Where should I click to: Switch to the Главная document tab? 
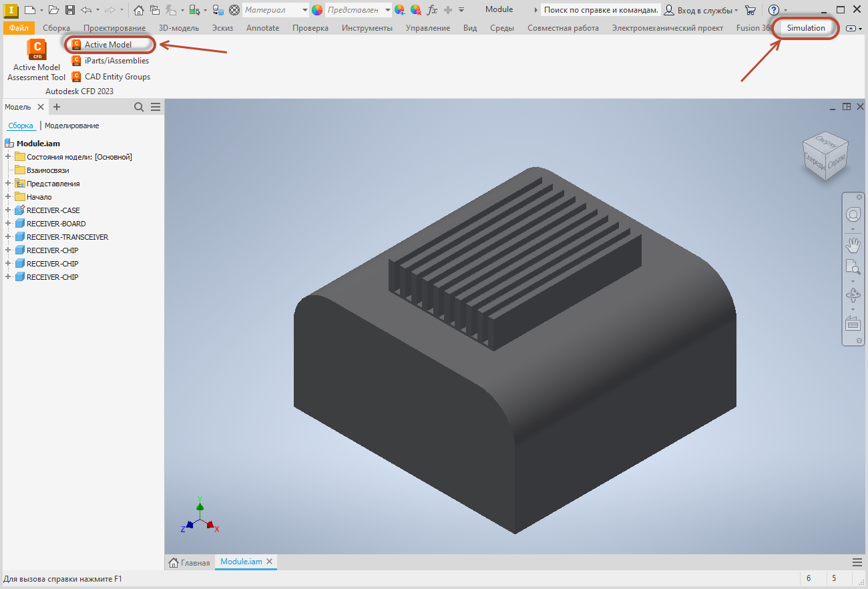tap(190, 562)
